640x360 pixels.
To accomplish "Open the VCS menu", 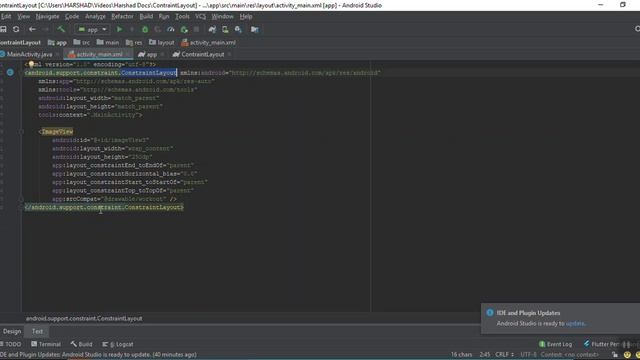I will (200, 17).
